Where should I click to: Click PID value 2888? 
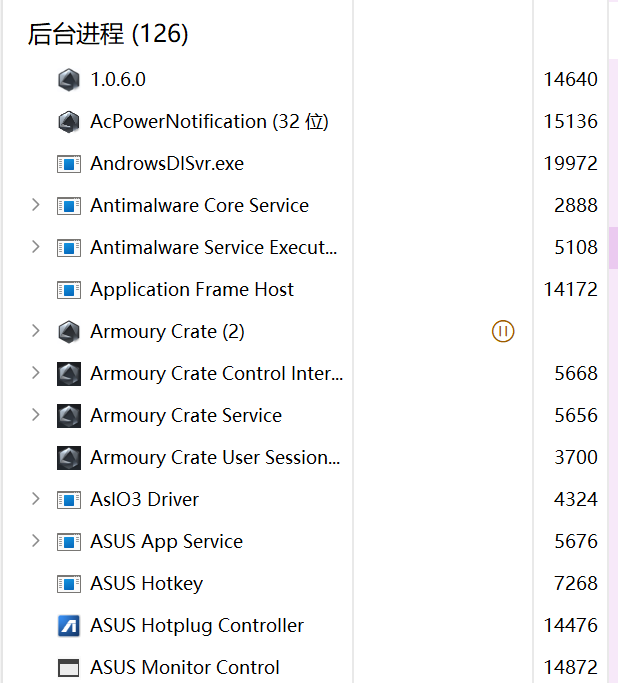click(576, 206)
